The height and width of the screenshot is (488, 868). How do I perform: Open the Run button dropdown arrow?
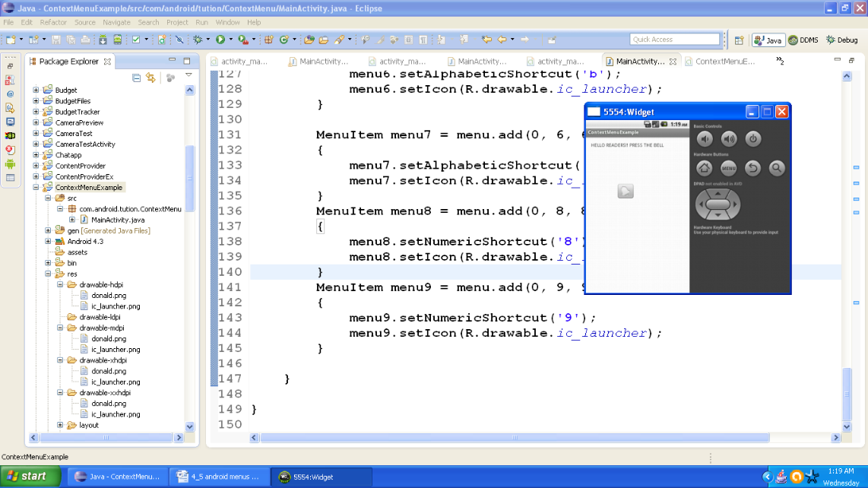point(231,40)
